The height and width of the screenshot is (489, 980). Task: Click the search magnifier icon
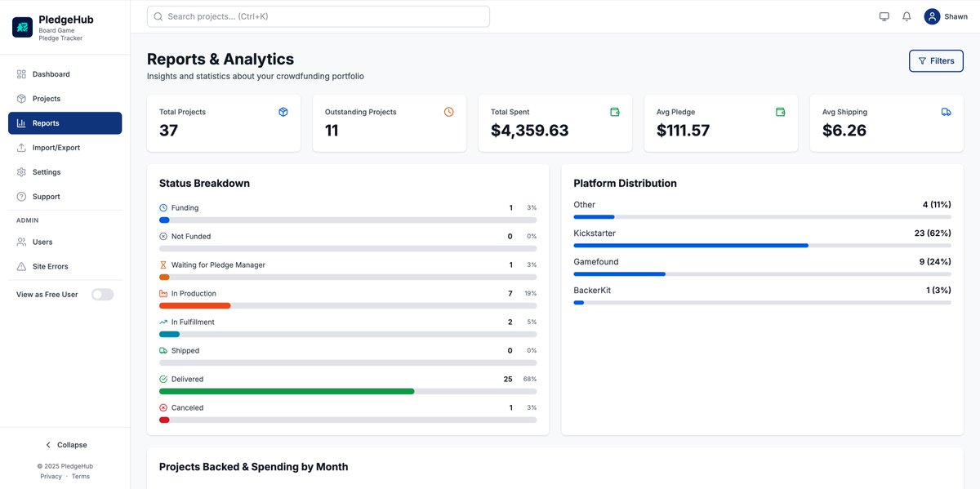158,16
